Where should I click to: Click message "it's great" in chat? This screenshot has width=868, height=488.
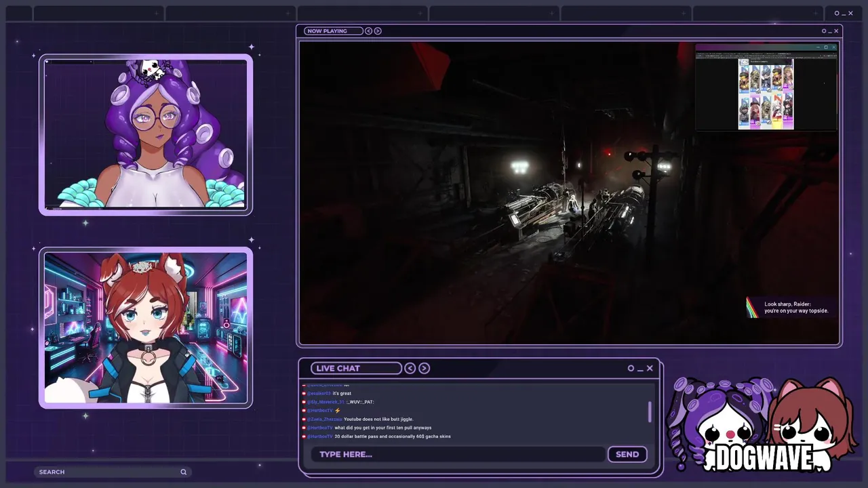[x=342, y=393]
